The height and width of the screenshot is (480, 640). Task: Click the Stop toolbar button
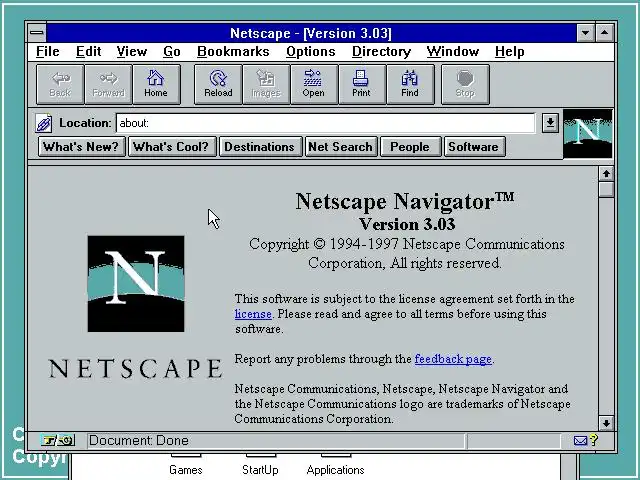click(465, 84)
